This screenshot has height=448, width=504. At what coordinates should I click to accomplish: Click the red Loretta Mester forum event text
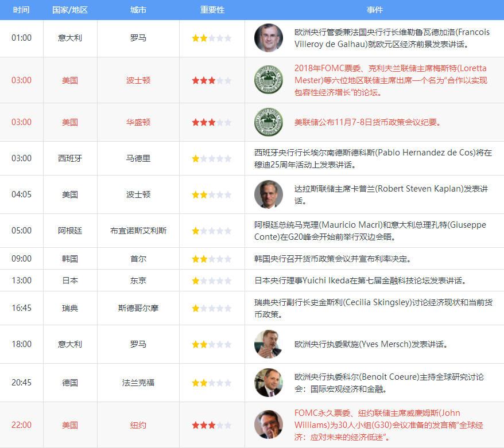click(391, 80)
